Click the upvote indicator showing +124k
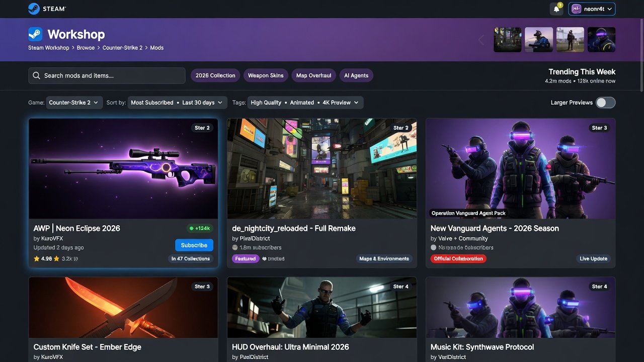The width and height of the screenshot is (644, 362). (x=199, y=228)
